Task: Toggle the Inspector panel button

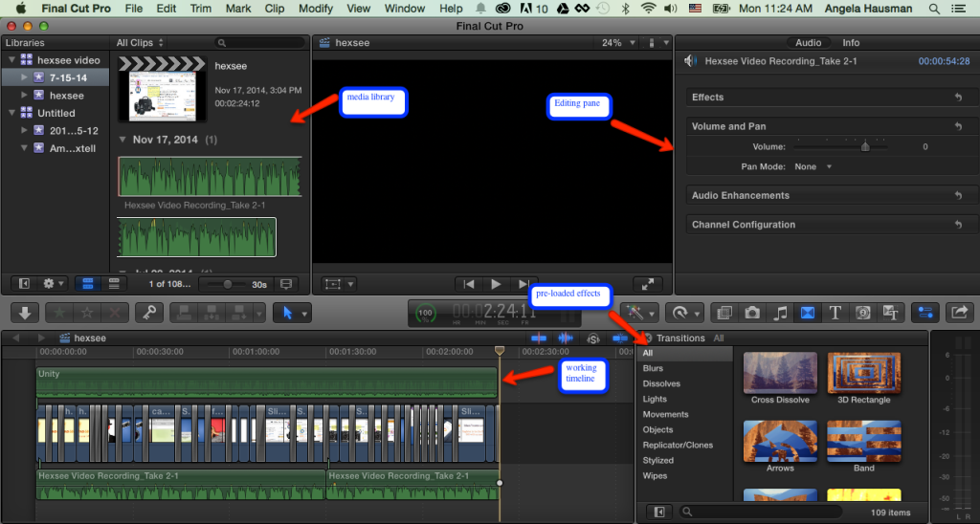Action: pyautogui.click(x=925, y=313)
